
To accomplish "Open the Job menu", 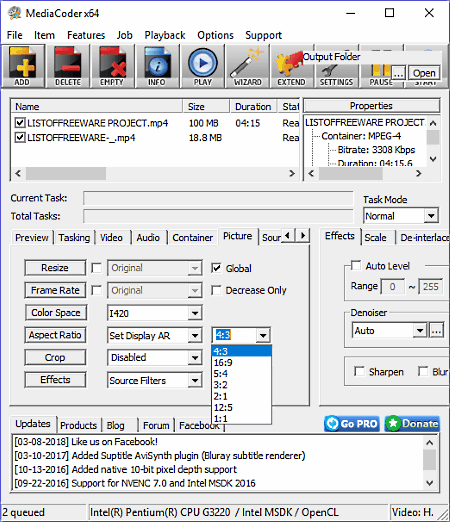I will [x=125, y=35].
